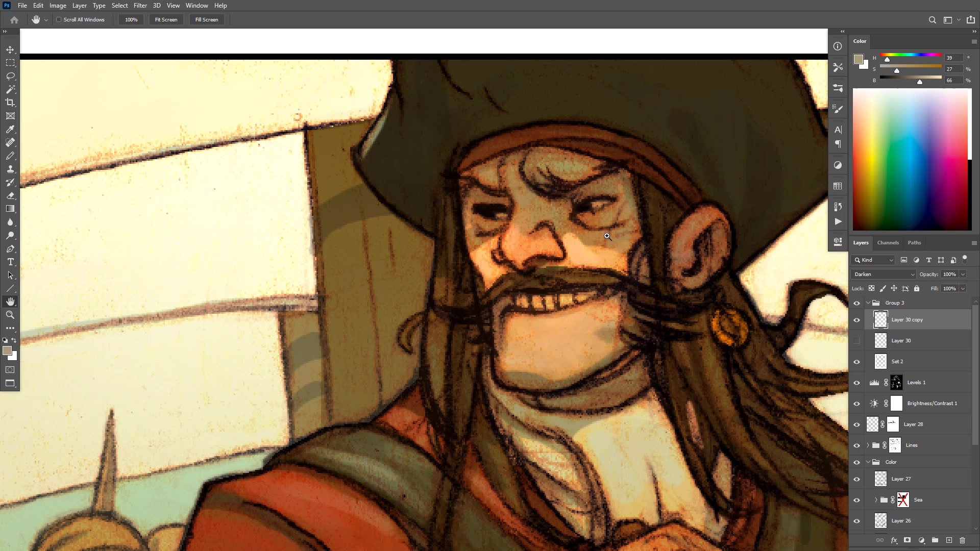Enable the Scroll All Windows checkbox

point(59,19)
